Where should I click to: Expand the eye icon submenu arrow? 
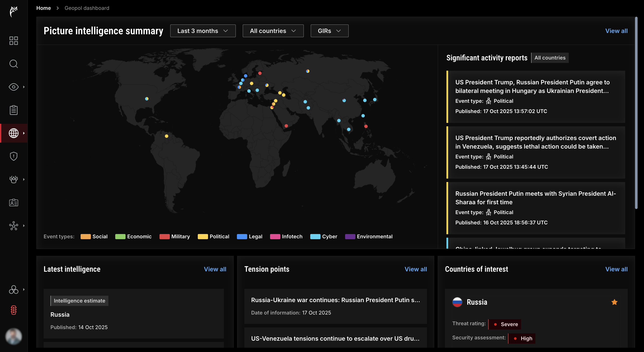click(x=24, y=87)
